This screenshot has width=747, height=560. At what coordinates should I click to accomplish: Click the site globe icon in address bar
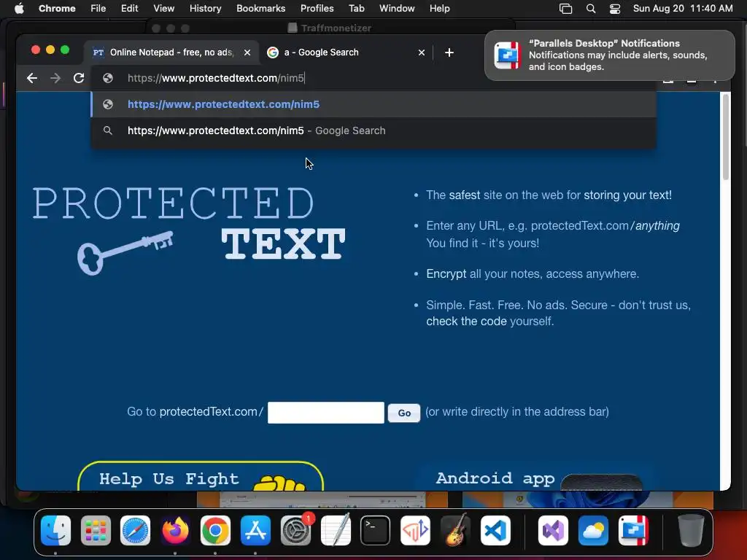[108, 78]
